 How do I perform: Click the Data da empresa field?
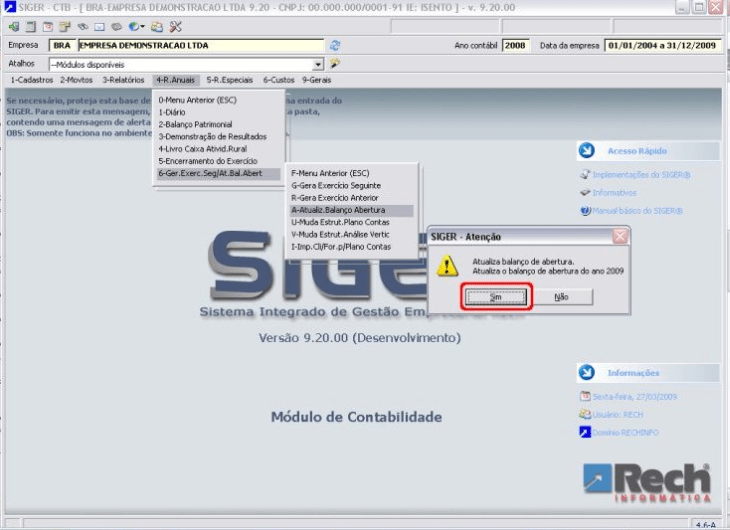tap(663, 45)
